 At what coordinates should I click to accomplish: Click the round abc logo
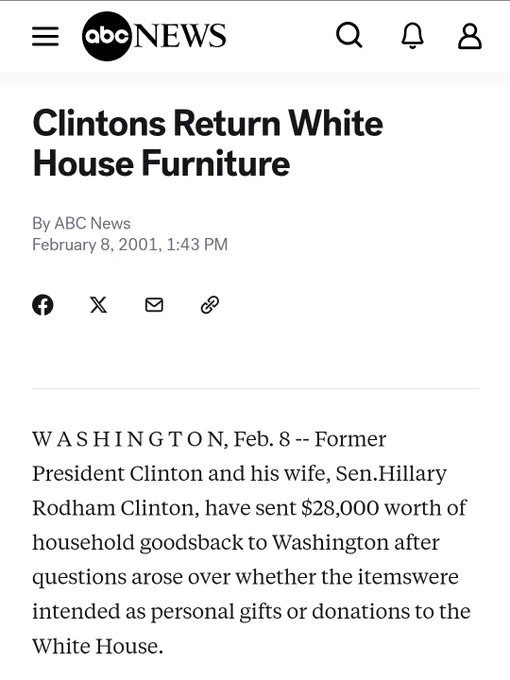pos(107,36)
